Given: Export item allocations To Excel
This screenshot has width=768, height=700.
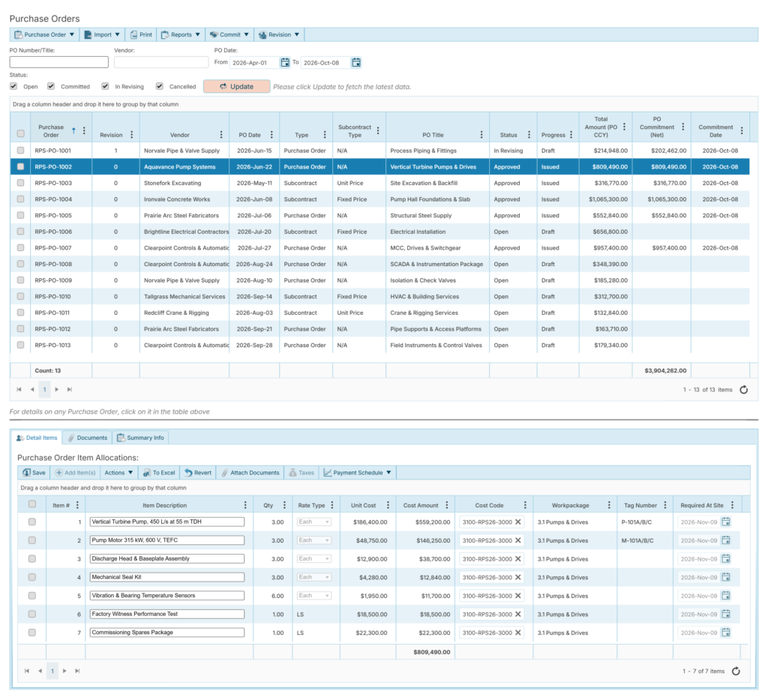Looking at the screenshot, I should (159, 473).
